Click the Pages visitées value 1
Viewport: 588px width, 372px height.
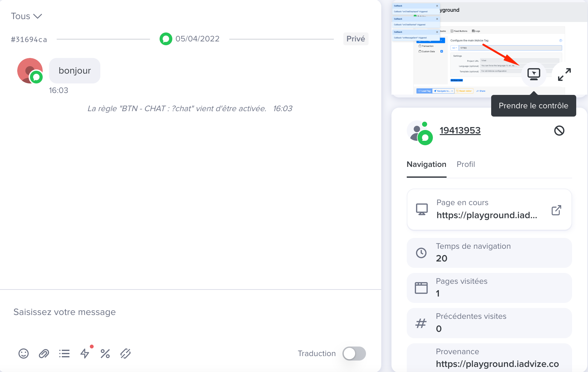[438, 293]
